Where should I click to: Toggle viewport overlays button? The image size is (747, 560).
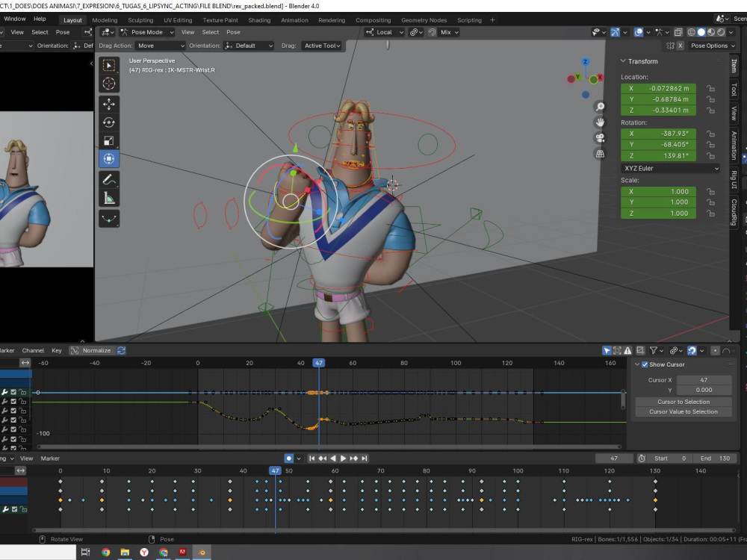point(639,32)
